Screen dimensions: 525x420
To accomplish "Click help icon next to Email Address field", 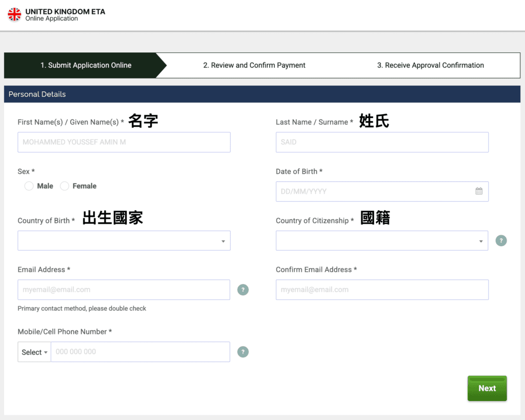I will 243,290.
